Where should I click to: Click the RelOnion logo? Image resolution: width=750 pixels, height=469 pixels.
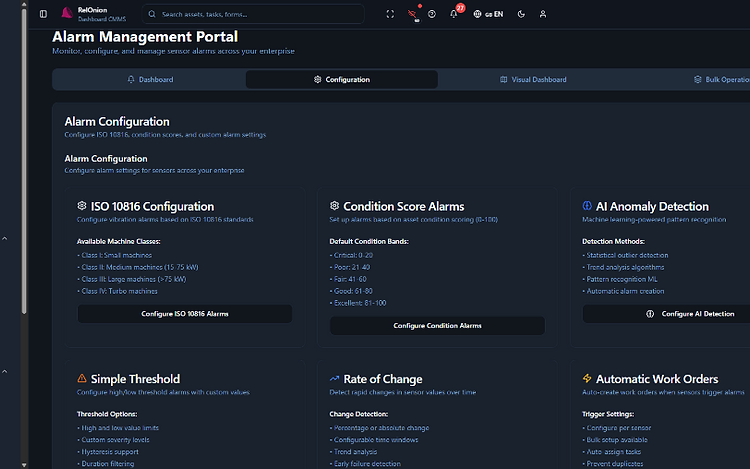pos(67,13)
